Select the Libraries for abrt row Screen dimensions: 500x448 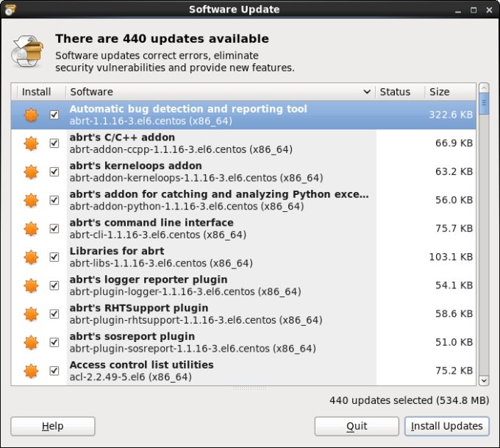[243, 257]
